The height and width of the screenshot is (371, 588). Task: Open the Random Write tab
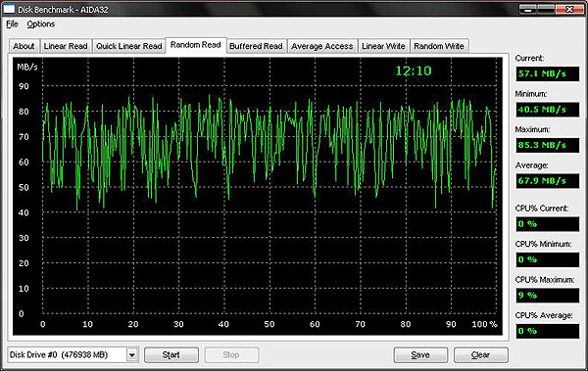(x=439, y=46)
